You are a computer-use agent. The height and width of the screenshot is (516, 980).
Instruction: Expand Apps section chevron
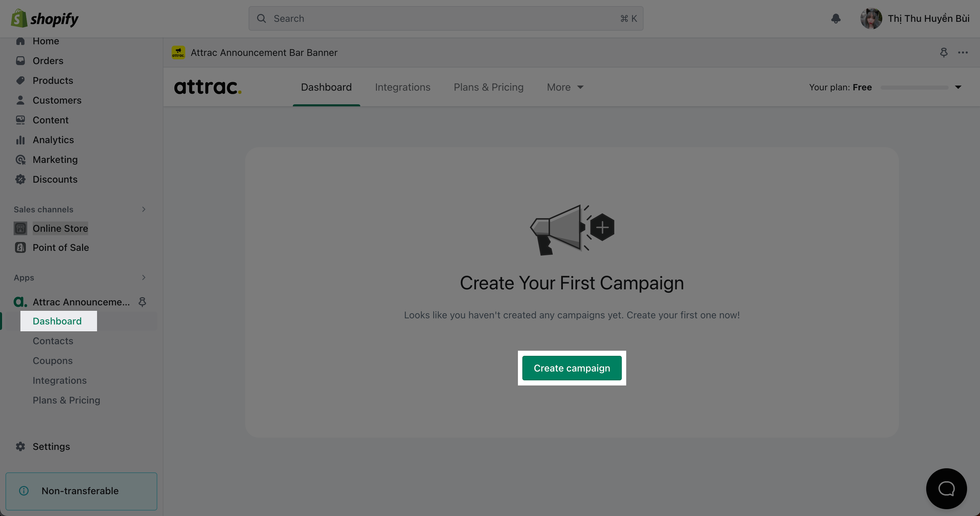click(x=143, y=277)
